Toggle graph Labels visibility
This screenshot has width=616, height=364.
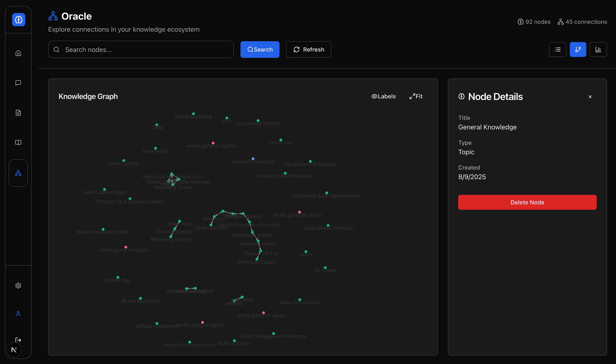pos(383,96)
